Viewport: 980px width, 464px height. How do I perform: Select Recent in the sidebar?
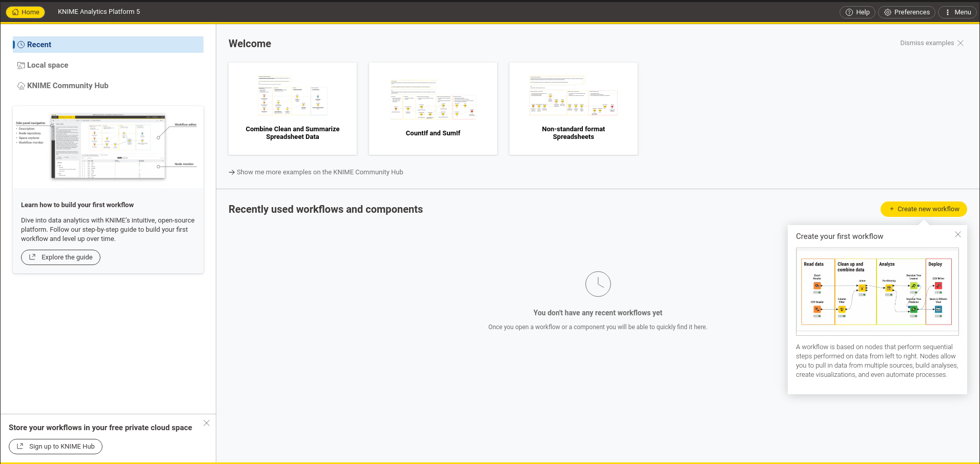point(39,45)
